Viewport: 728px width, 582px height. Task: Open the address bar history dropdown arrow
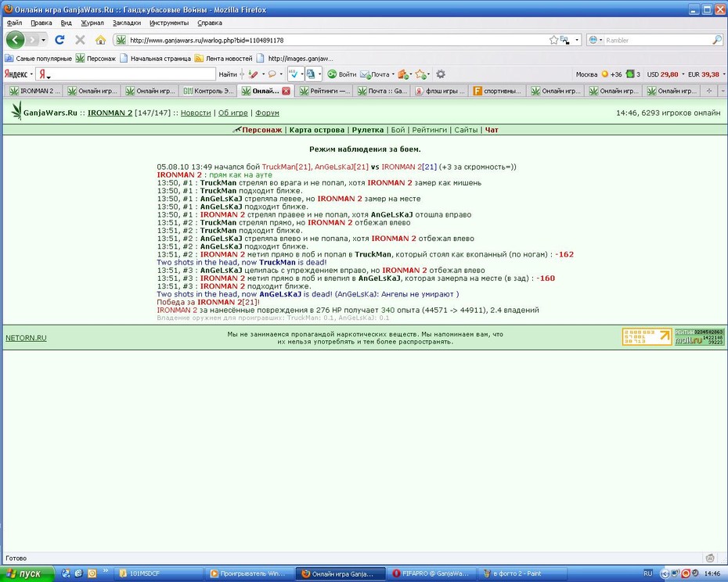point(577,41)
